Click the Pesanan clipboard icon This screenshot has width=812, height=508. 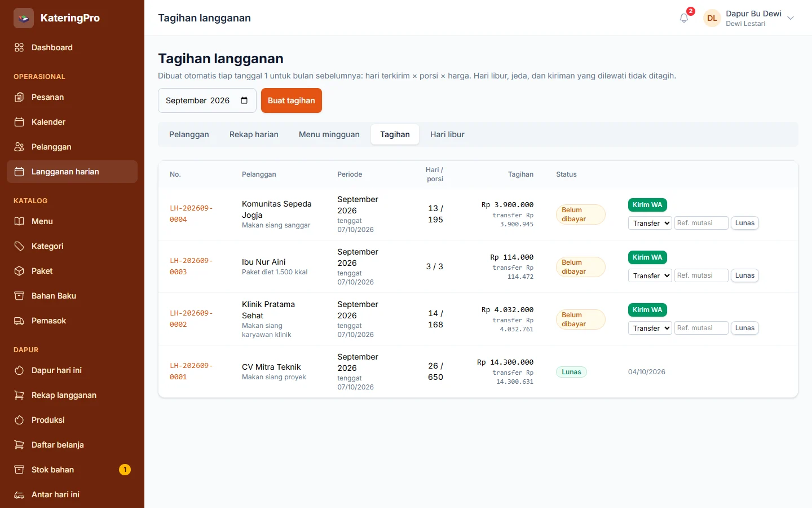click(x=19, y=97)
